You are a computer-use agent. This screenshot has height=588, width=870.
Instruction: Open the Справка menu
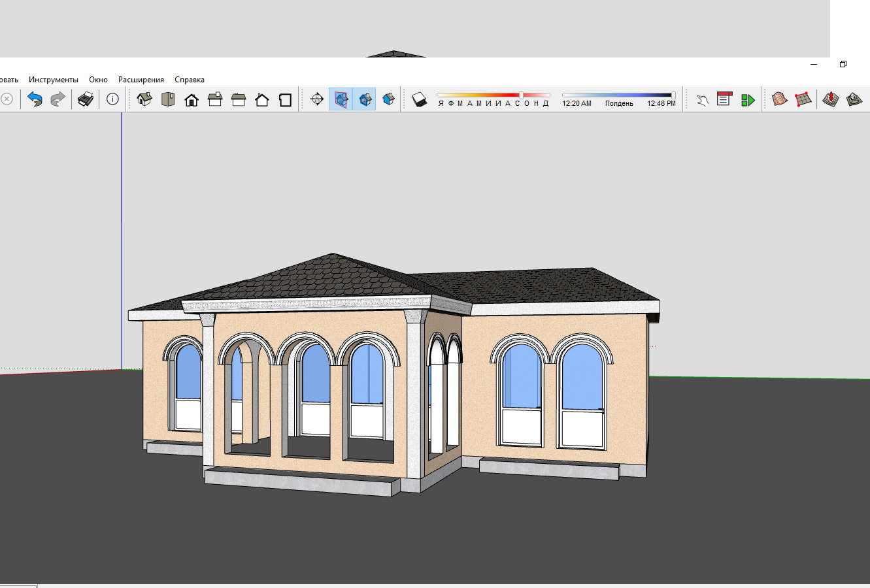point(190,80)
